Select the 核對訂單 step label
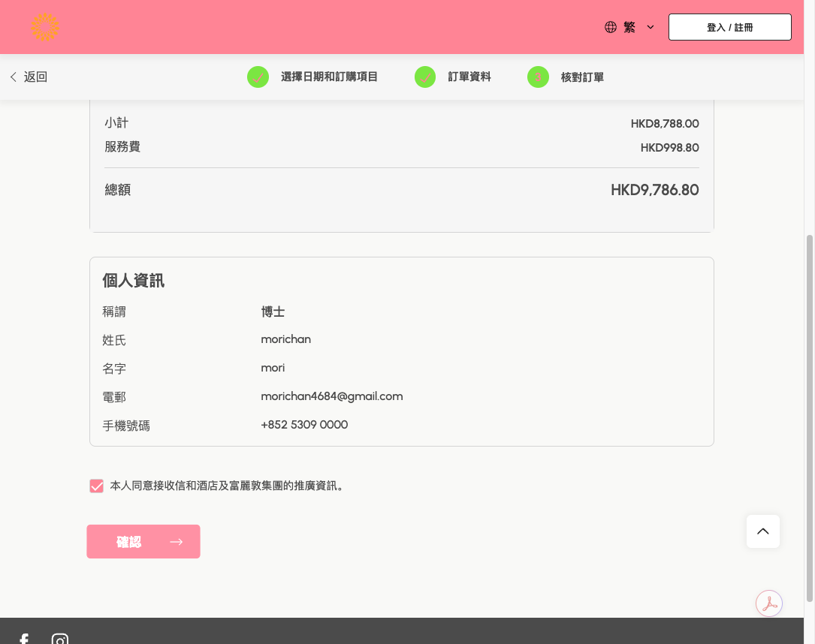Viewport: 815px width, 644px height. pyautogui.click(x=582, y=77)
